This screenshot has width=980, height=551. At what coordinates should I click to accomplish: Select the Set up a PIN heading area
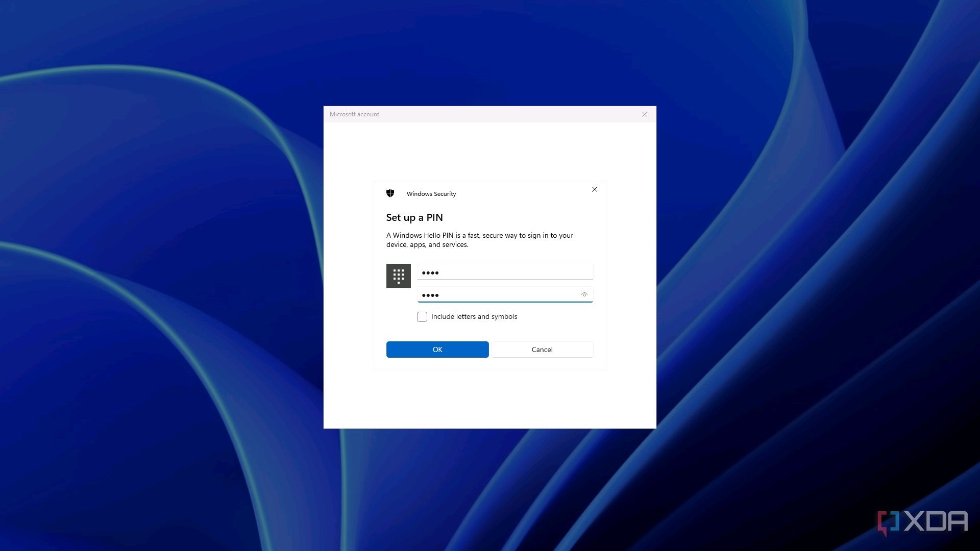pos(413,217)
